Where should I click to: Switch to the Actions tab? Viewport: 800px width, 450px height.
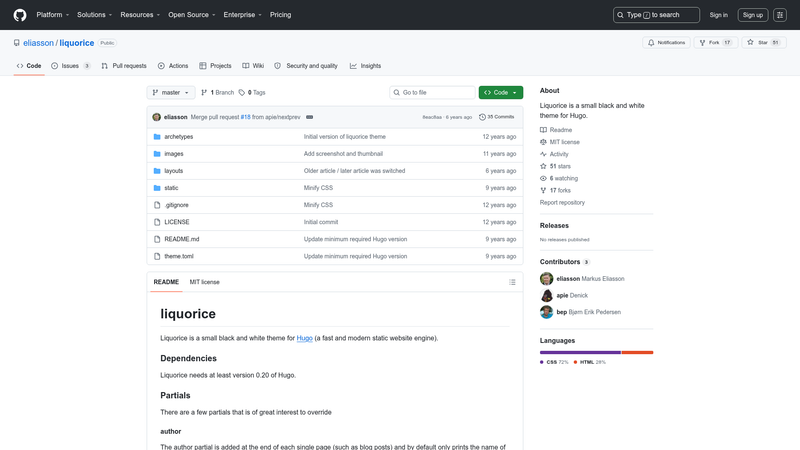point(173,66)
